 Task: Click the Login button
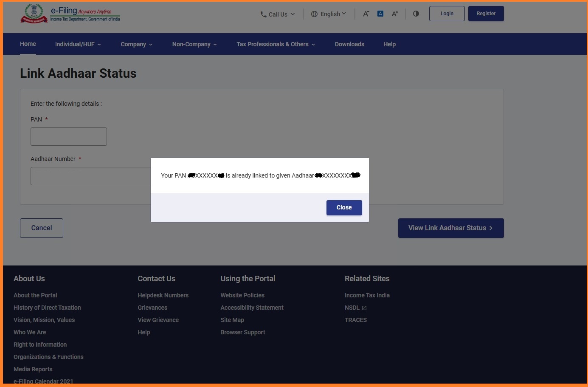tap(447, 14)
